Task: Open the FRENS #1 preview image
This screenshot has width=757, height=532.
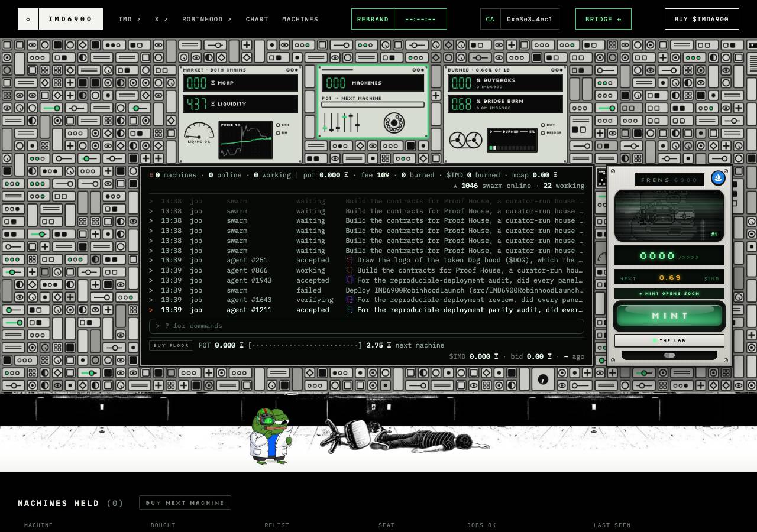Action: click(669, 216)
